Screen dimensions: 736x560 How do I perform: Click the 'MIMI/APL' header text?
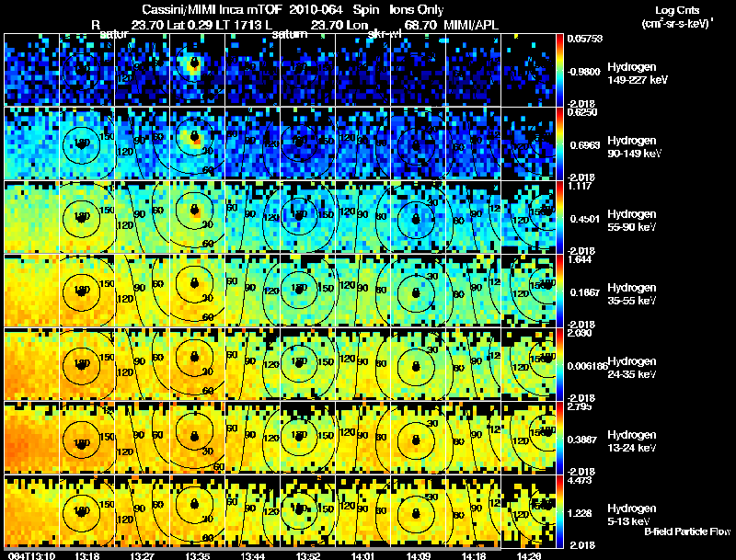(471, 25)
